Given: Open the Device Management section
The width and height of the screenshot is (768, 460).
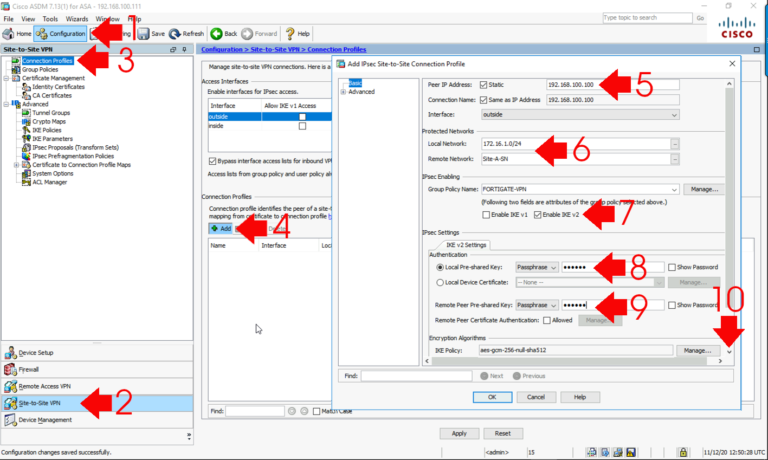Looking at the screenshot, I should (97, 420).
